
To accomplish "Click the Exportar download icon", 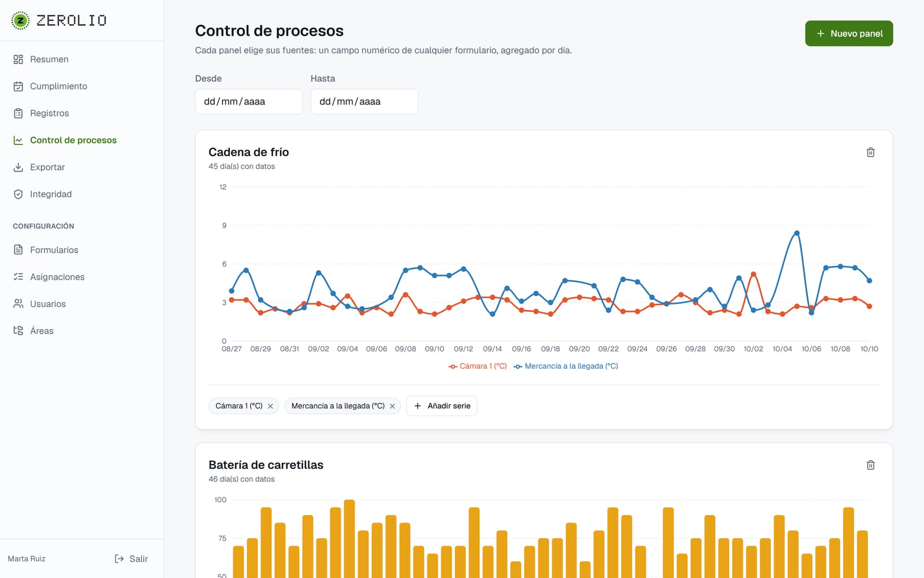I will 18,167.
